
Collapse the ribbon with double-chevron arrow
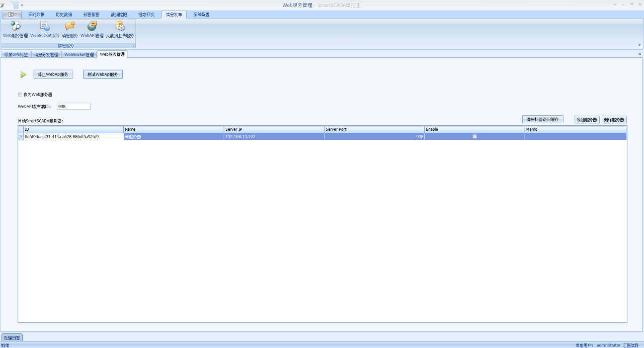coord(639,45)
